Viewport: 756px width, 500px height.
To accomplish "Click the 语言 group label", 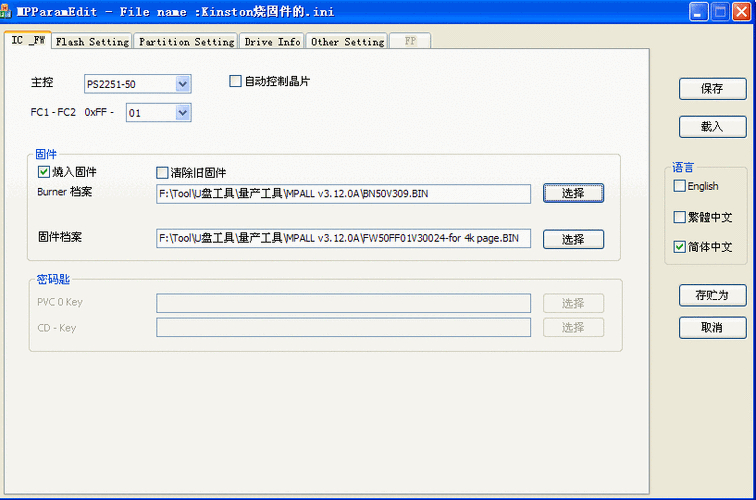I will tap(683, 167).
